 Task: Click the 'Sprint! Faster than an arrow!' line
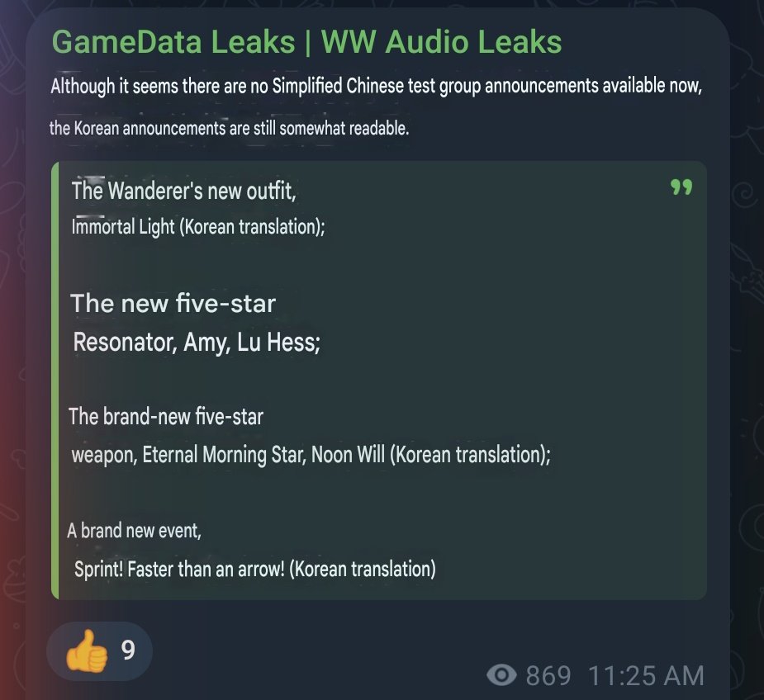pos(255,569)
